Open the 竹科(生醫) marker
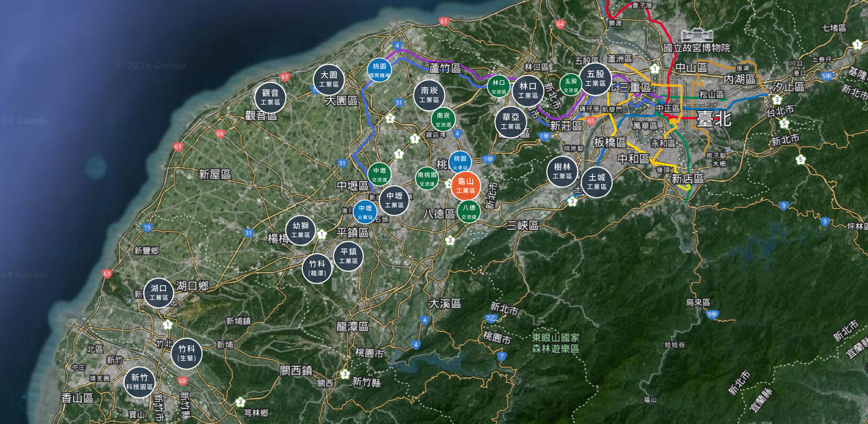This screenshot has height=424, width=868. point(187,353)
